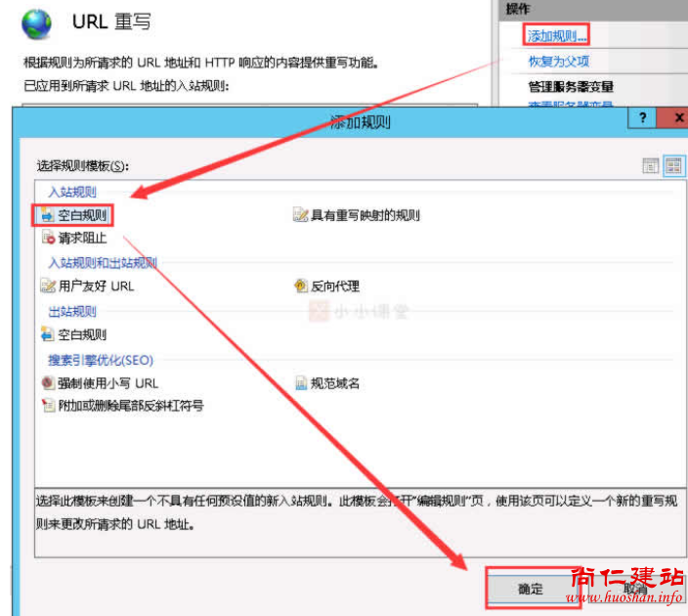Select the 强制使用小写 URL template icon

(x=48, y=383)
